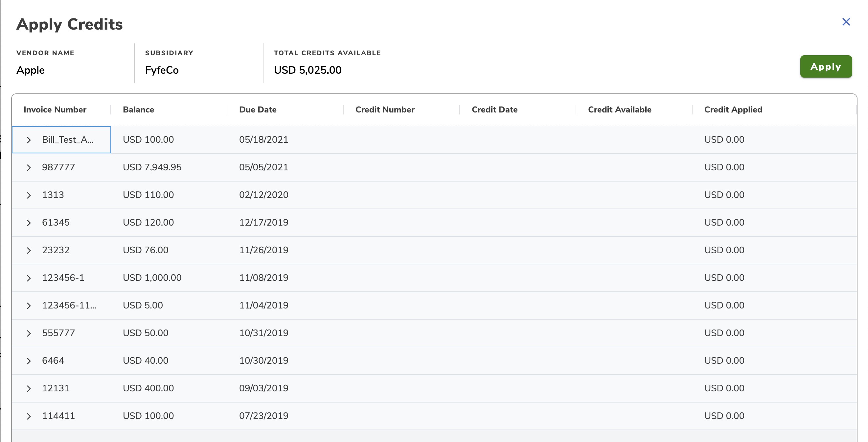Click due date 11/08/2019
Viewport: 868px width, 442px height.
(x=263, y=278)
